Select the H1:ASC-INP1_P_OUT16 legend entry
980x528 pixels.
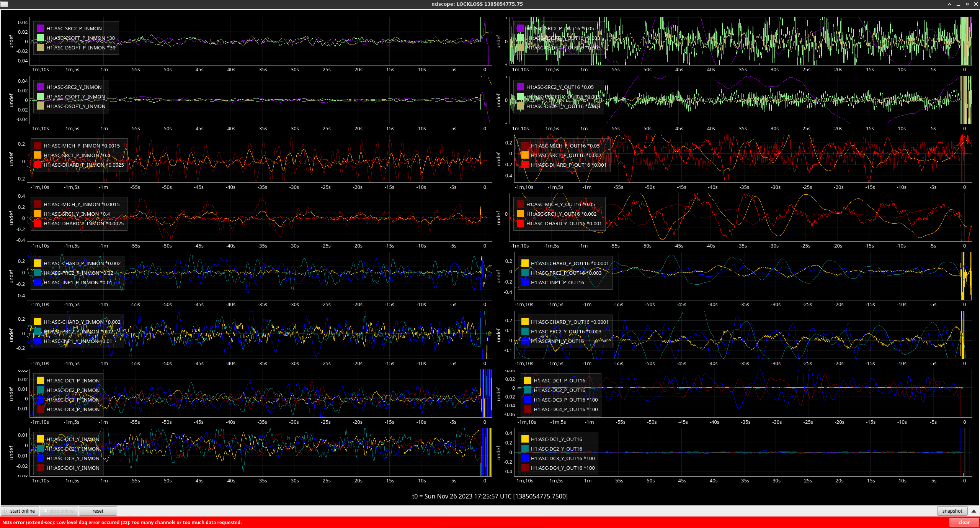557,282
